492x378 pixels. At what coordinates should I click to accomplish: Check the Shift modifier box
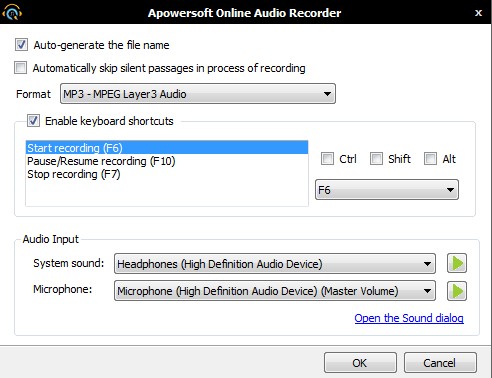(376, 159)
